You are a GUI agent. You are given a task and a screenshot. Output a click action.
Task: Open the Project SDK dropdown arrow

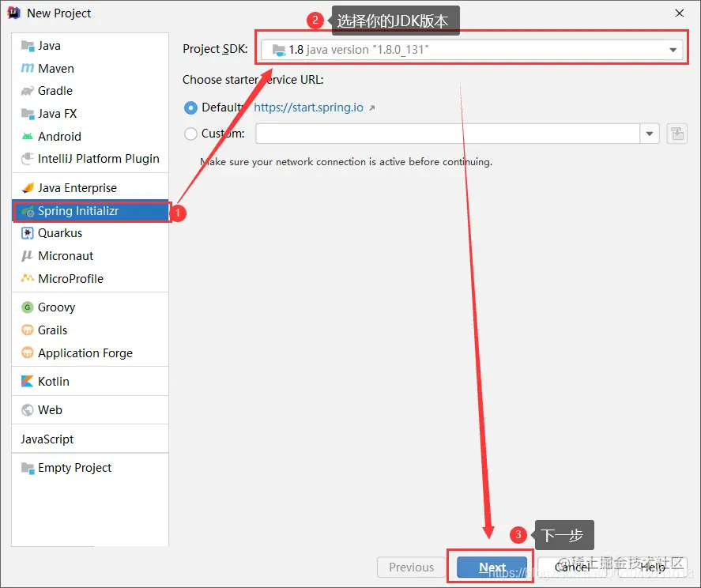click(673, 50)
